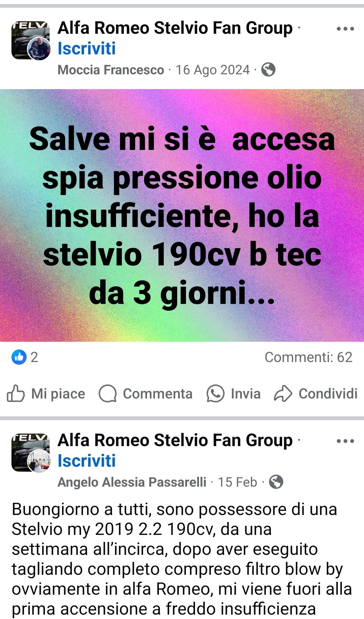
Task: Tap the thumbs-up Mi piace icon
Action: [16, 394]
